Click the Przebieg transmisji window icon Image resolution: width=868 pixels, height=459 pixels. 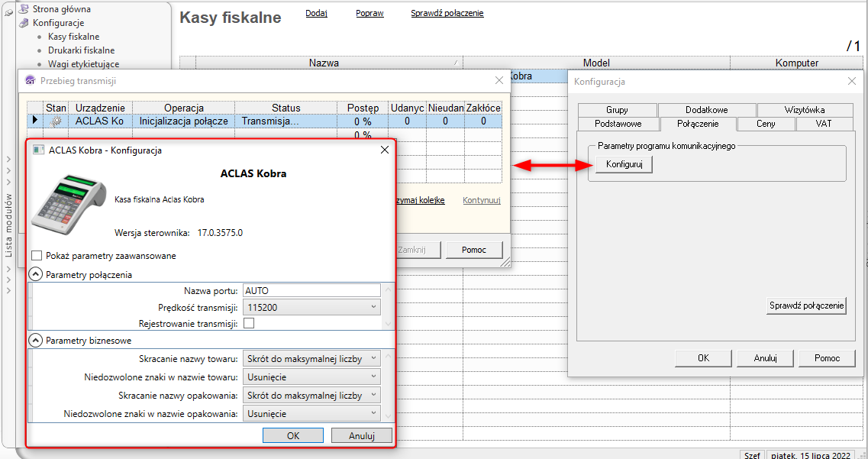point(31,81)
